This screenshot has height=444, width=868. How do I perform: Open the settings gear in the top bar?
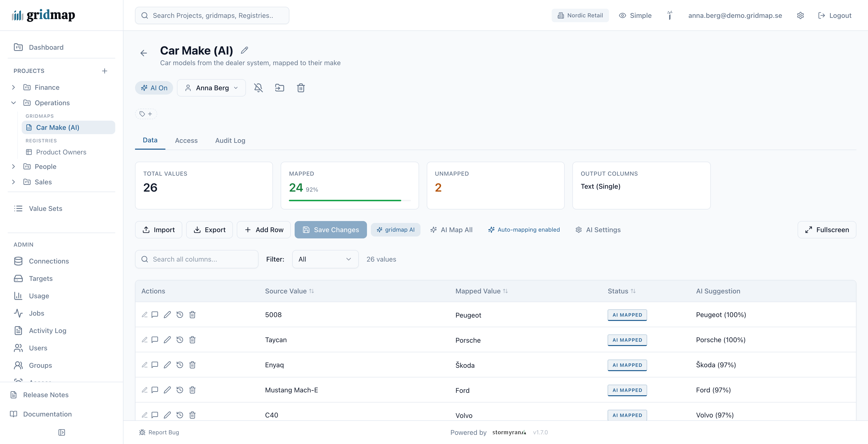pyautogui.click(x=800, y=15)
